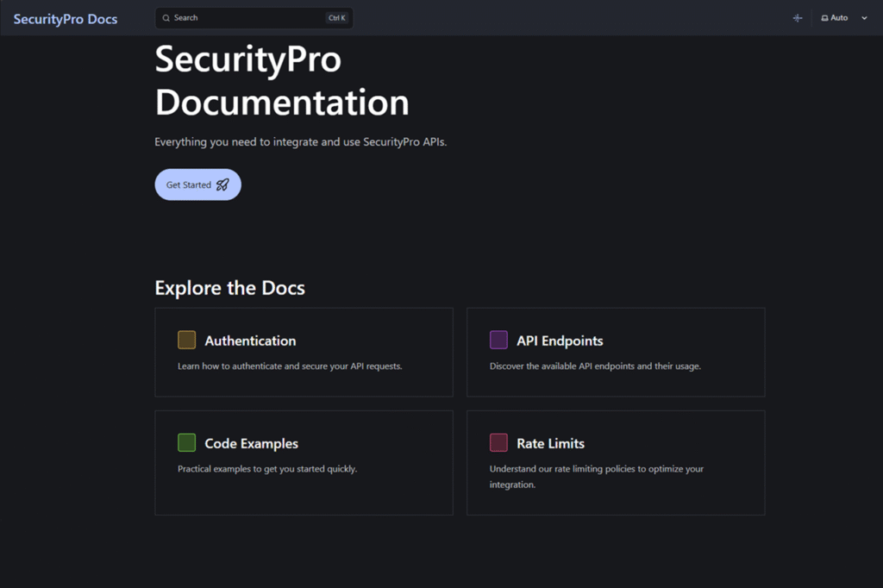Open the Code Examples card
The height and width of the screenshot is (588, 883).
pos(304,462)
